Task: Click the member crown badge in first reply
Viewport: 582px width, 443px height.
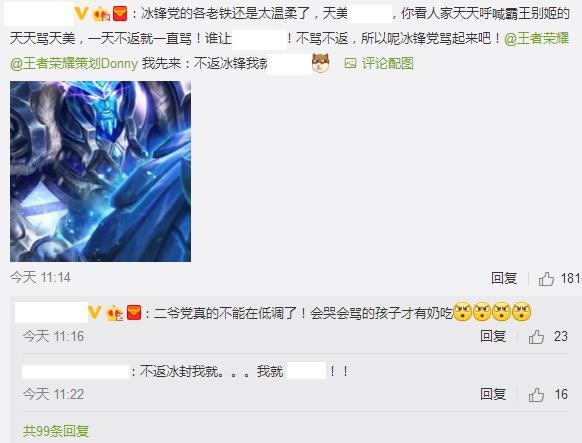Action: 114,314
